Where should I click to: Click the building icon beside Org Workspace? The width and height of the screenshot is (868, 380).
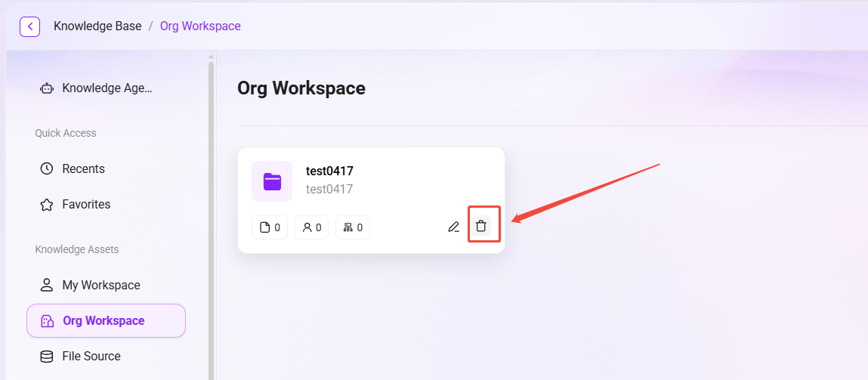47,321
